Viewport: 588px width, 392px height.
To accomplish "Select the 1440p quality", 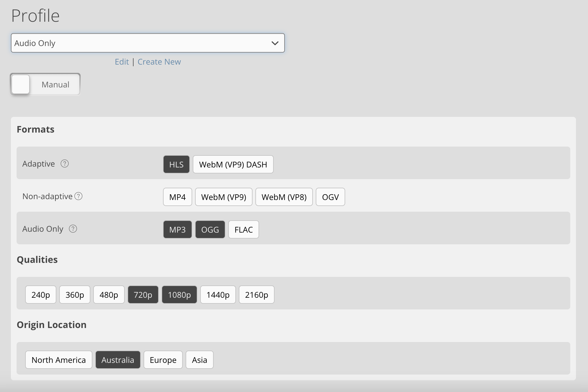I will pos(218,295).
